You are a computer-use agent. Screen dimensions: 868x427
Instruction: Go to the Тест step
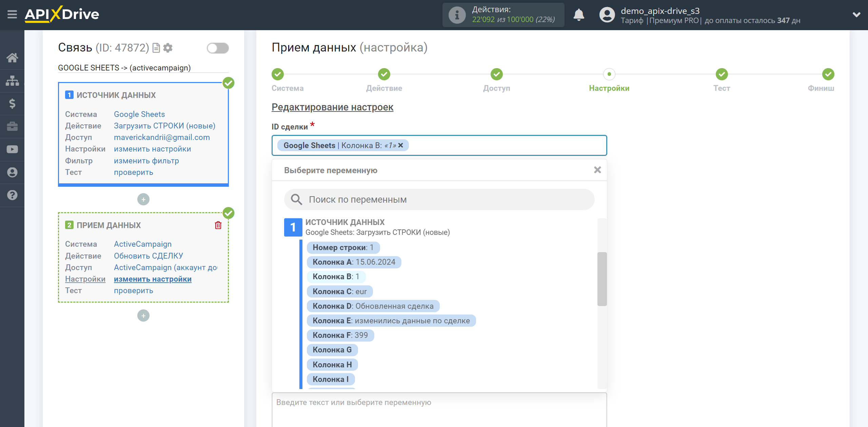tap(722, 74)
